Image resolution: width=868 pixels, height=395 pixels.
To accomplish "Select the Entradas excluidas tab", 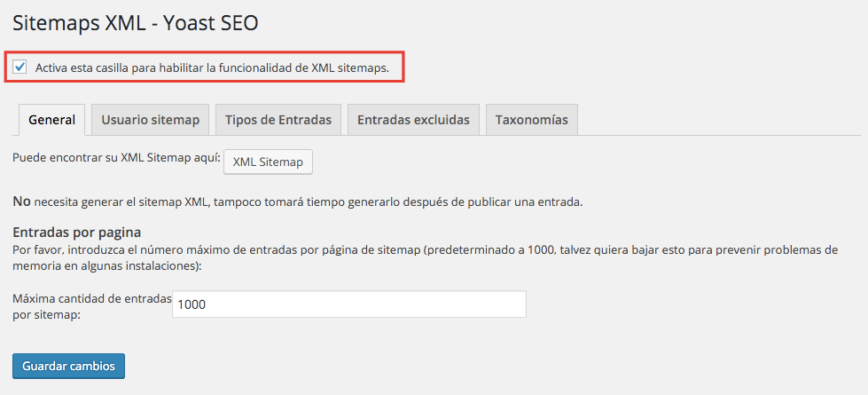I will 413,120.
